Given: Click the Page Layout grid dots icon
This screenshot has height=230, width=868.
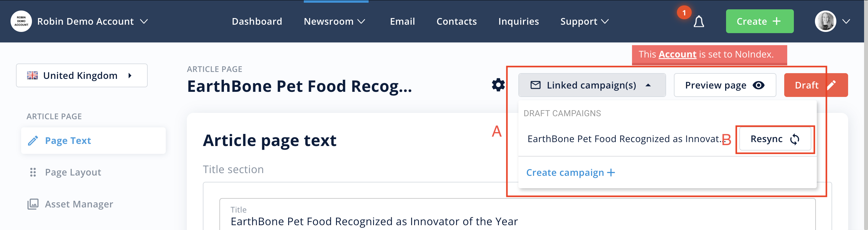Looking at the screenshot, I should [33, 172].
